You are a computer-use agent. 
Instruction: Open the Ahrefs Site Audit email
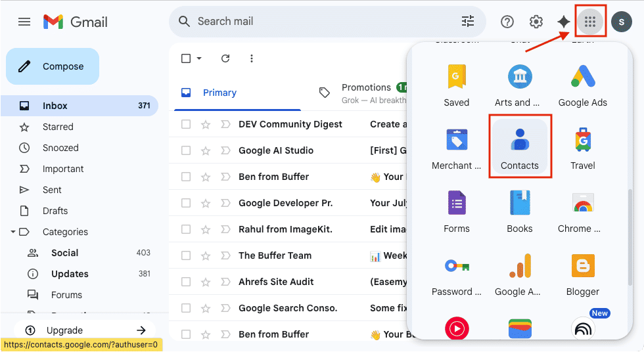click(x=288, y=282)
